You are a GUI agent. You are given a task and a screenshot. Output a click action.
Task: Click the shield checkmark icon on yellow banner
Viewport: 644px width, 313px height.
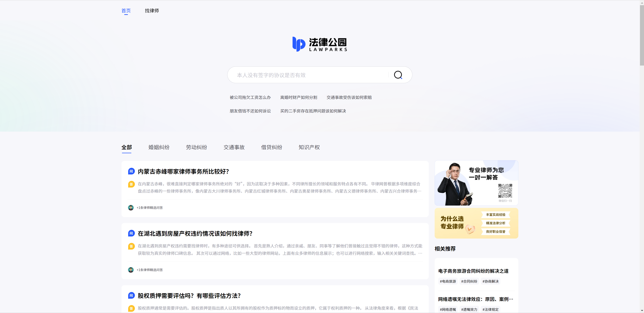(x=470, y=229)
